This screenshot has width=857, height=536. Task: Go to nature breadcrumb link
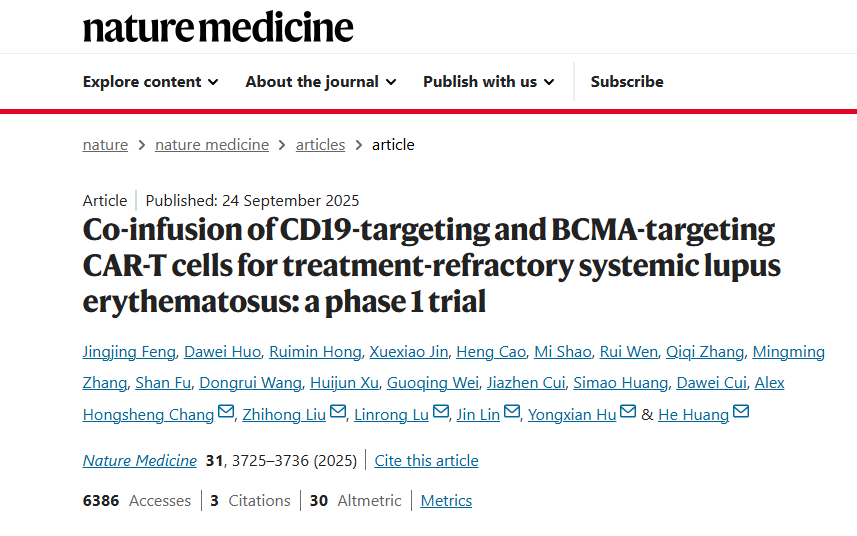(105, 145)
